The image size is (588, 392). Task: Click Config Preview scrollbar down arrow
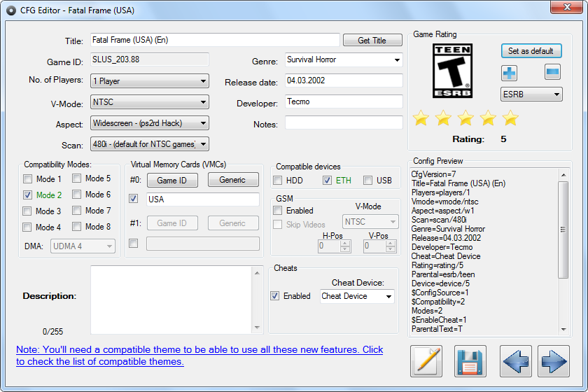(x=563, y=330)
